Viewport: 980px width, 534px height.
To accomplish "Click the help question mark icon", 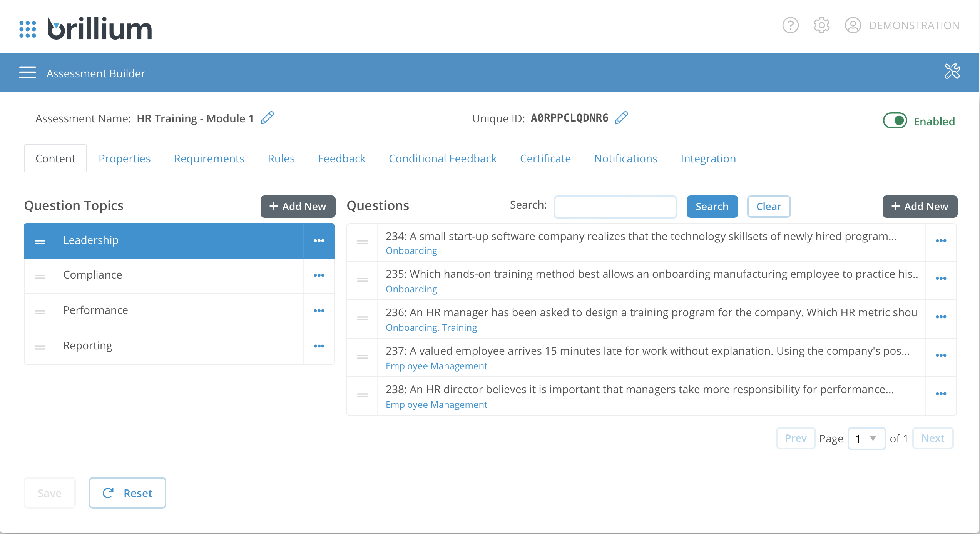I will (790, 26).
